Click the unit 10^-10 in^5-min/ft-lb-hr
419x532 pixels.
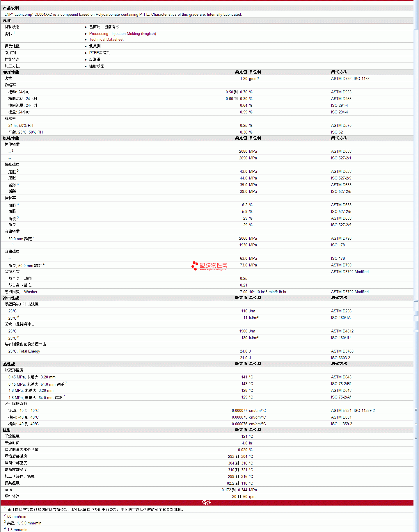[x=268, y=292]
